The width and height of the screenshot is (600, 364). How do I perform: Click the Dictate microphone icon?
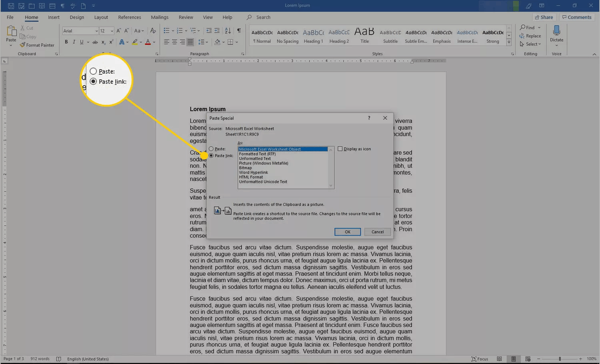tap(556, 31)
